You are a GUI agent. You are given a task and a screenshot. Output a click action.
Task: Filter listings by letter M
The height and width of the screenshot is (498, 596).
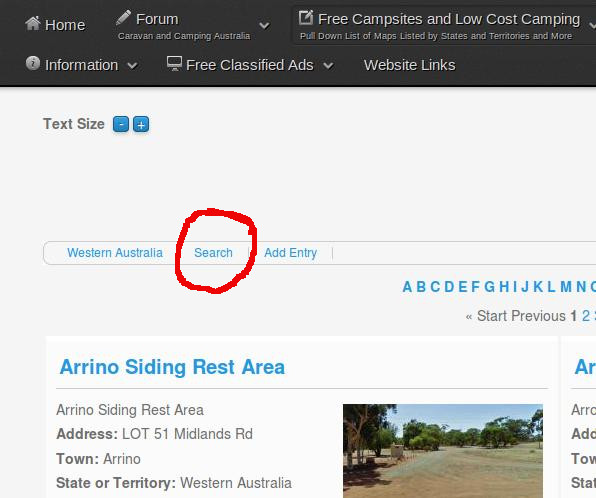(x=566, y=287)
